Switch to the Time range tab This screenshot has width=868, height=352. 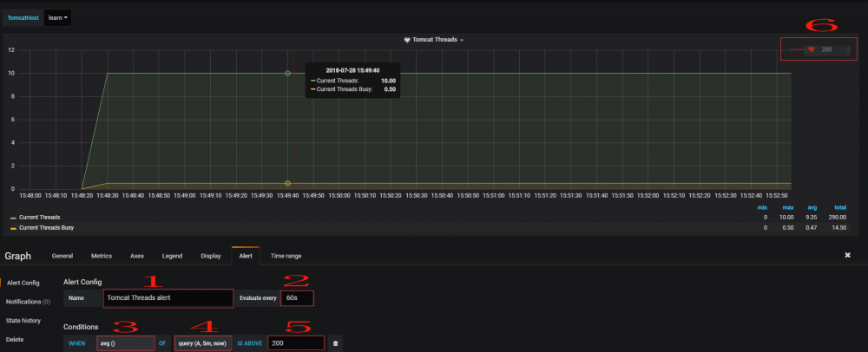[x=286, y=256]
